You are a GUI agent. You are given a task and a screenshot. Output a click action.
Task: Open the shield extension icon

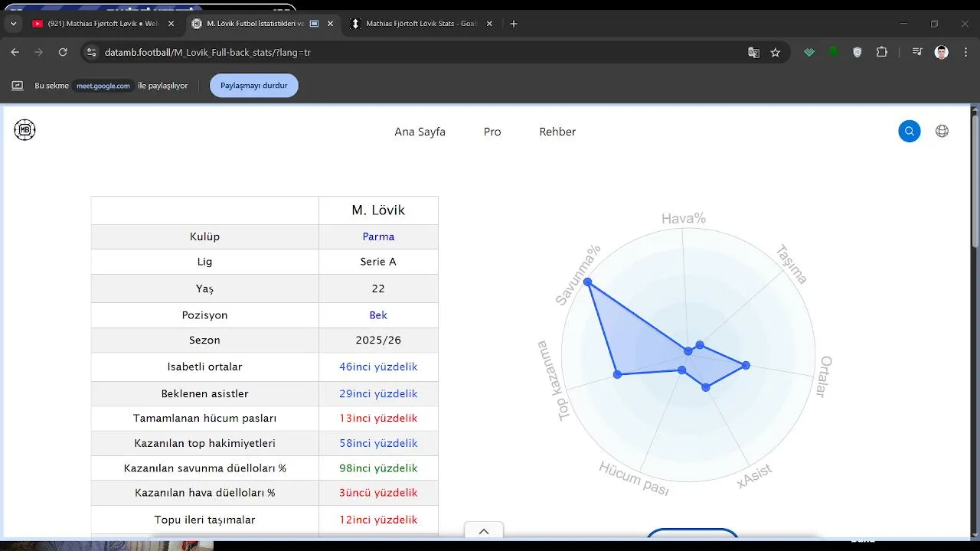pos(857,52)
